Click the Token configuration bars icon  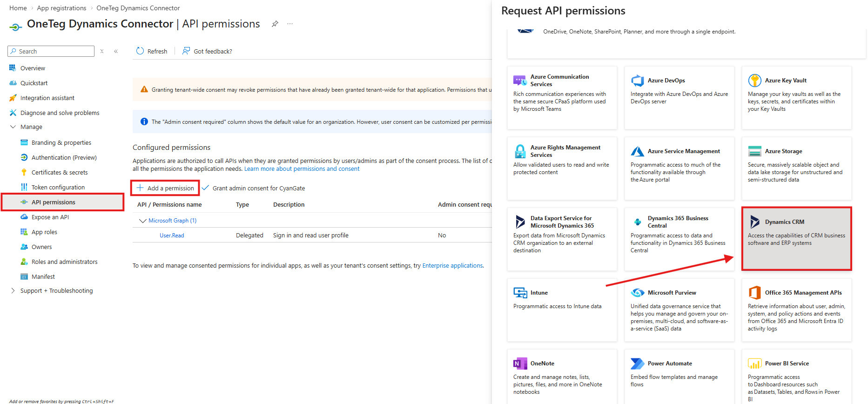tap(24, 187)
